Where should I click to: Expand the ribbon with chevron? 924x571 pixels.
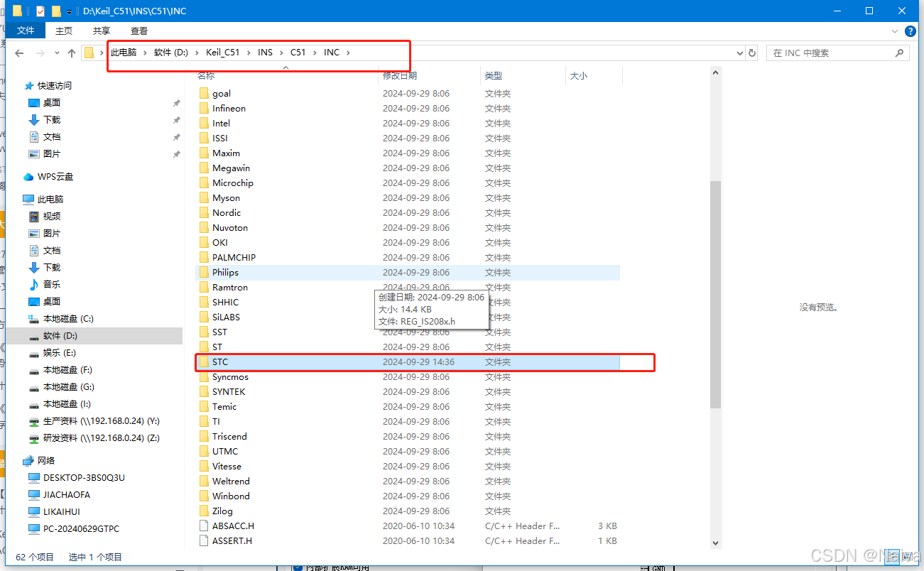click(x=896, y=31)
